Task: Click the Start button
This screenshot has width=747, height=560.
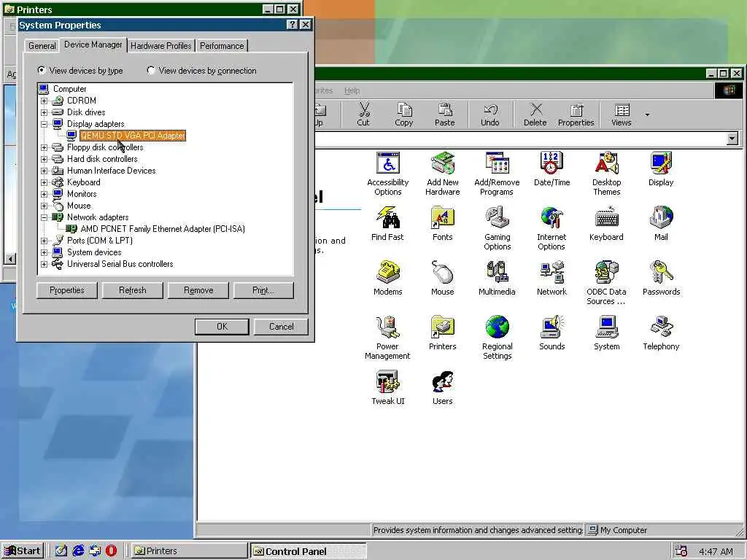Action: (23, 551)
